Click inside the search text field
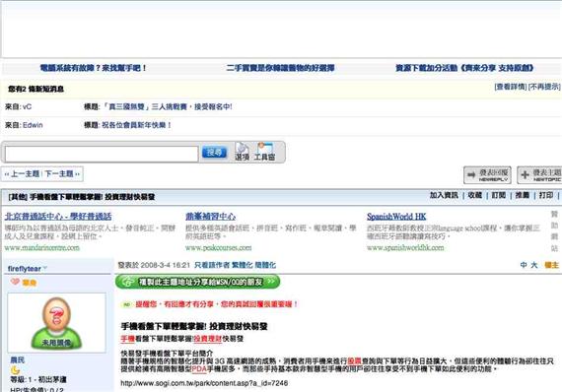This screenshot has width=562, height=392. pyautogui.click(x=102, y=154)
